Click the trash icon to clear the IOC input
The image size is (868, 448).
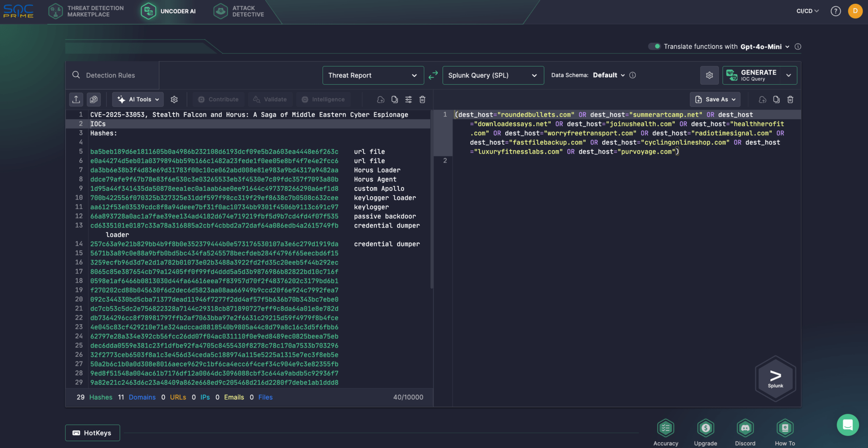coord(422,99)
